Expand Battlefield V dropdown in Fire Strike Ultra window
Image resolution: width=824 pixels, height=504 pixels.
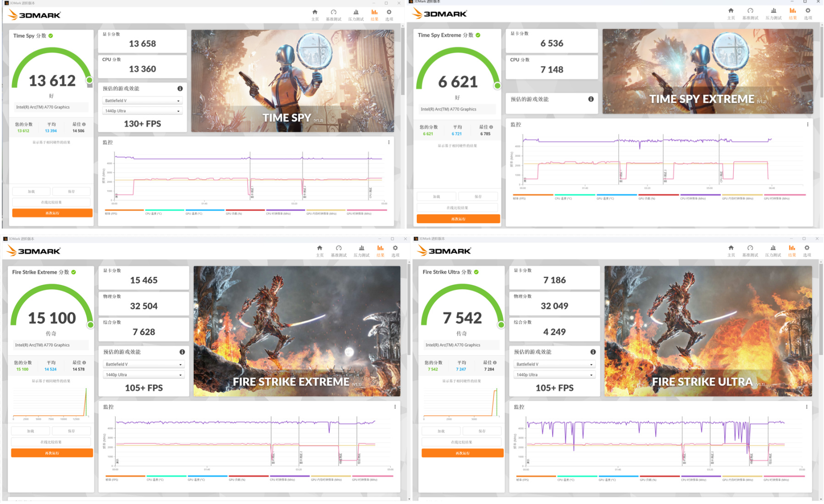click(554, 364)
